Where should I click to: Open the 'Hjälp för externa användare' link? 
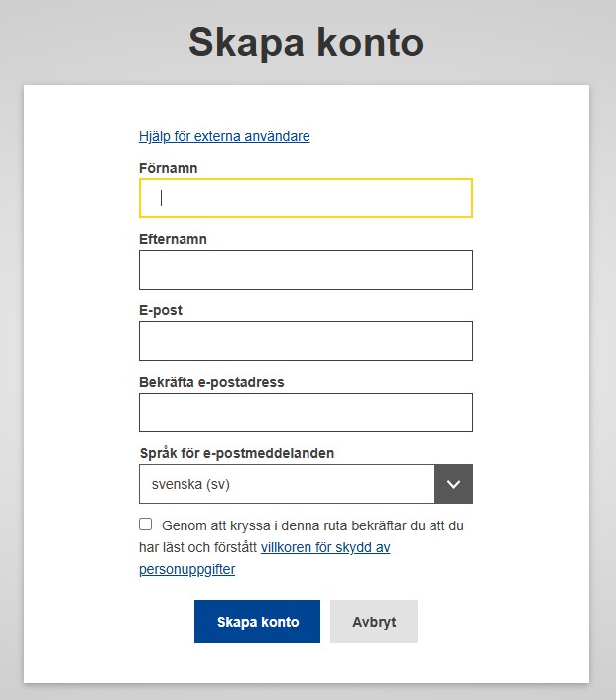point(224,136)
